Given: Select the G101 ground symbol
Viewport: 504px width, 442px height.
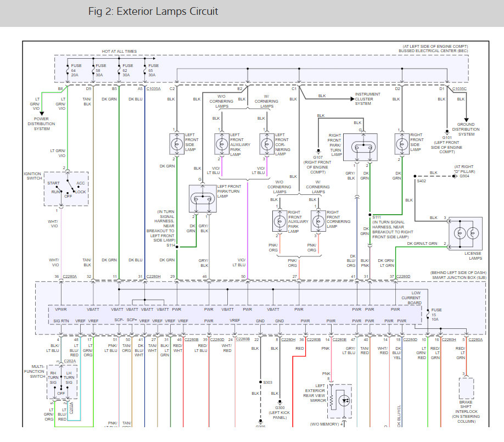Looking at the screenshot, I should coord(447,132).
